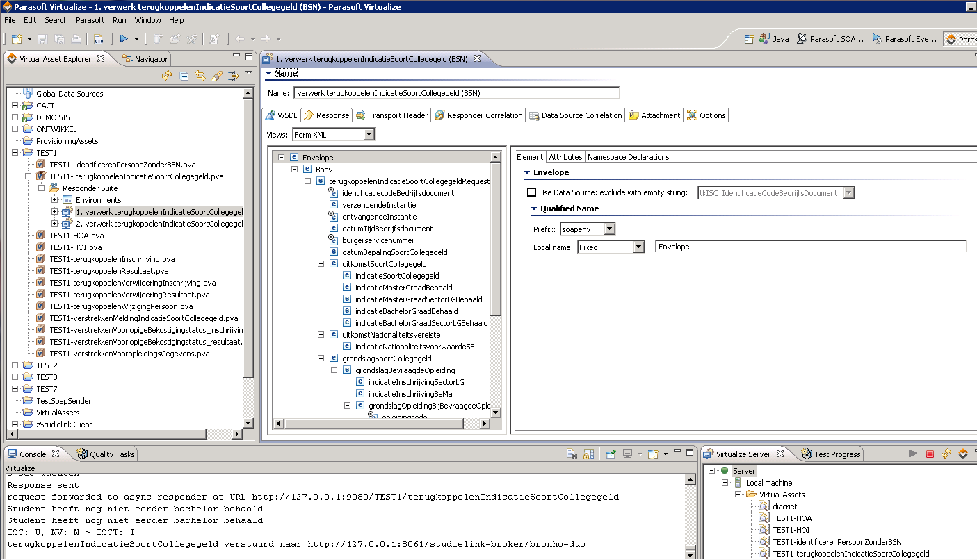Click the binary 010 toolbar icon
The image size is (977, 560).
pos(99,39)
